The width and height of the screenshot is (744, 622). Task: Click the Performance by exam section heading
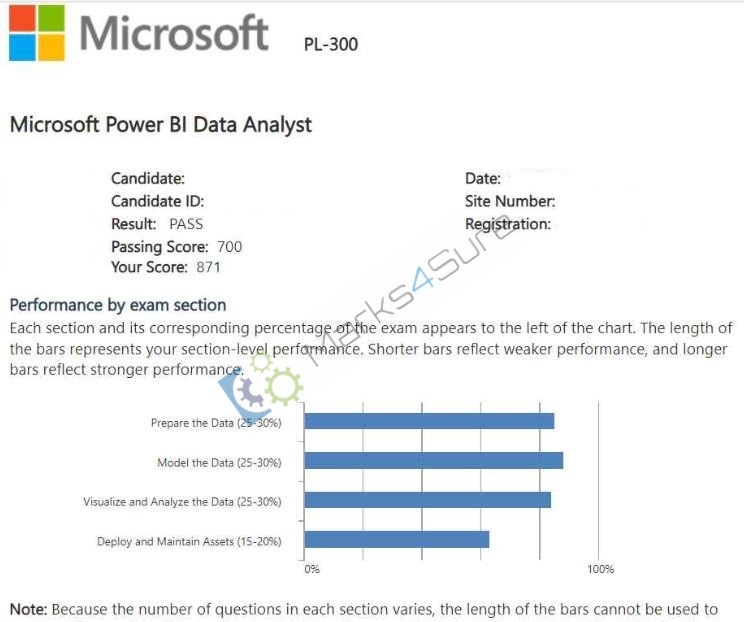[x=118, y=305]
